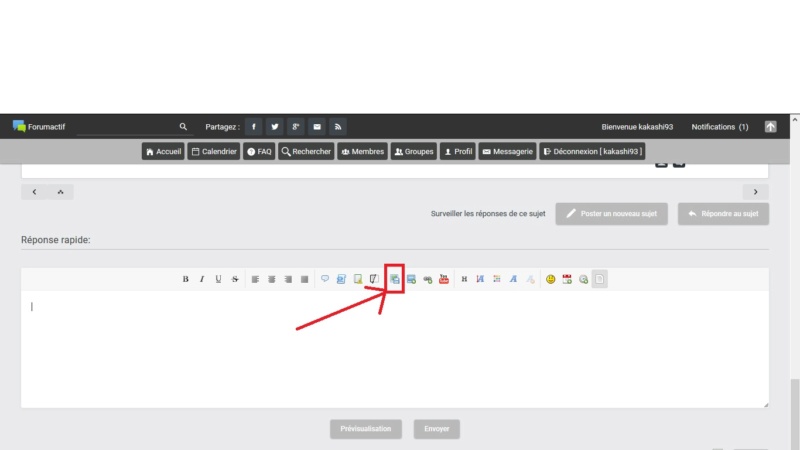This screenshot has height=450, width=800.
Task: Click the Envoyer button
Action: click(437, 429)
